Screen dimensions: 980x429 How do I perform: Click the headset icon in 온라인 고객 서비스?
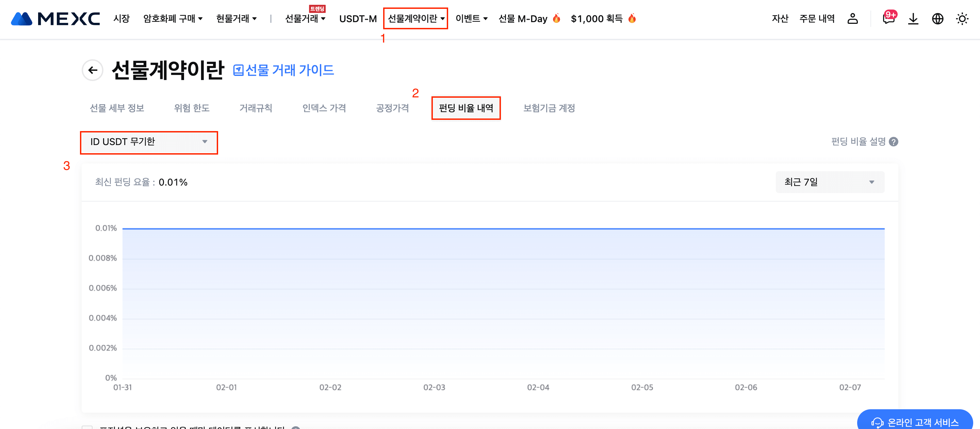[877, 422]
